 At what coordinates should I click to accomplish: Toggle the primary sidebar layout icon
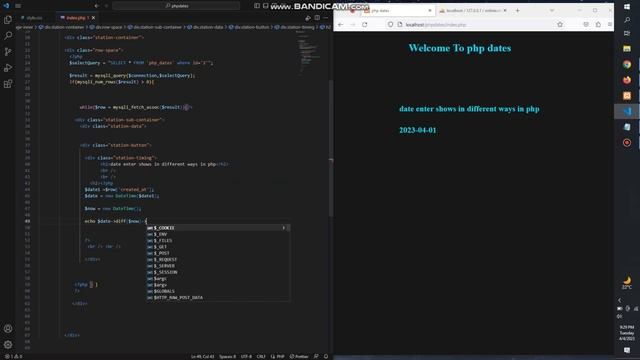click(x=257, y=6)
